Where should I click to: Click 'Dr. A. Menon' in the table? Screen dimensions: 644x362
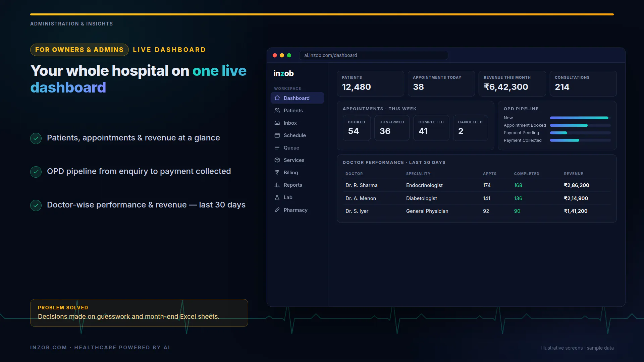click(361, 198)
